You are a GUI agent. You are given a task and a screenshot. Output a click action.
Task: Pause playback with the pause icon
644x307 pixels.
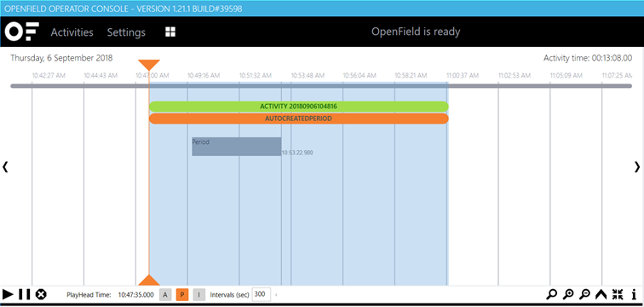[24, 294]
